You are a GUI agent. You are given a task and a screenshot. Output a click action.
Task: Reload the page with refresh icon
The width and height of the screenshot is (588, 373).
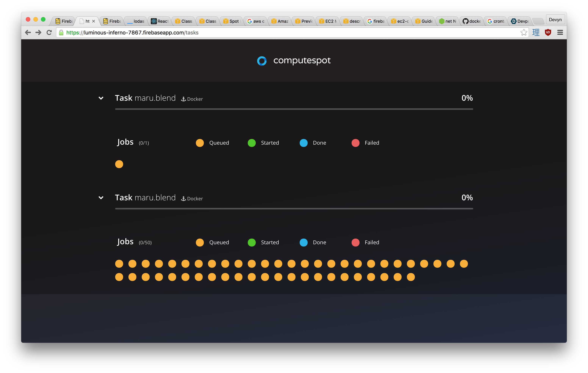49,32
